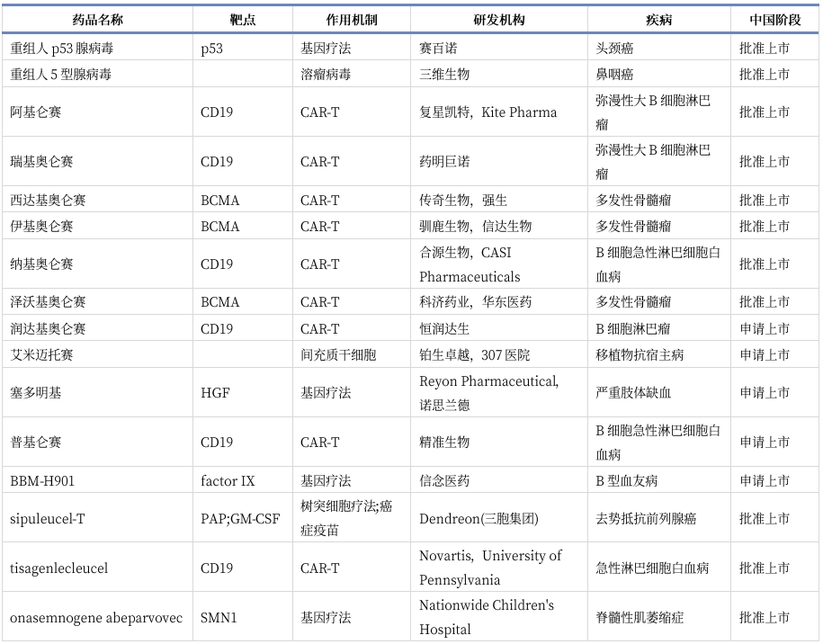Click the HGF target cell
The height and width of the screenshot is (644, 823).
(x=215, y=393)
